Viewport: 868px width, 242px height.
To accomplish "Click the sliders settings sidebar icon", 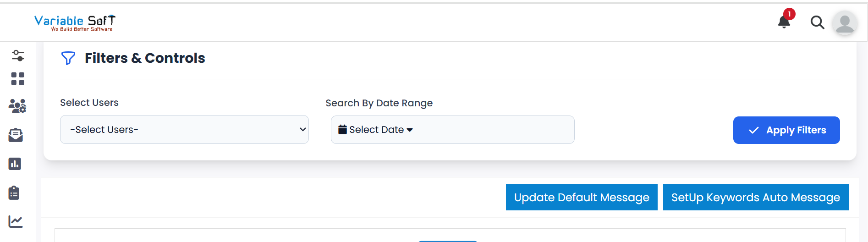I will [x=18, y=55].
